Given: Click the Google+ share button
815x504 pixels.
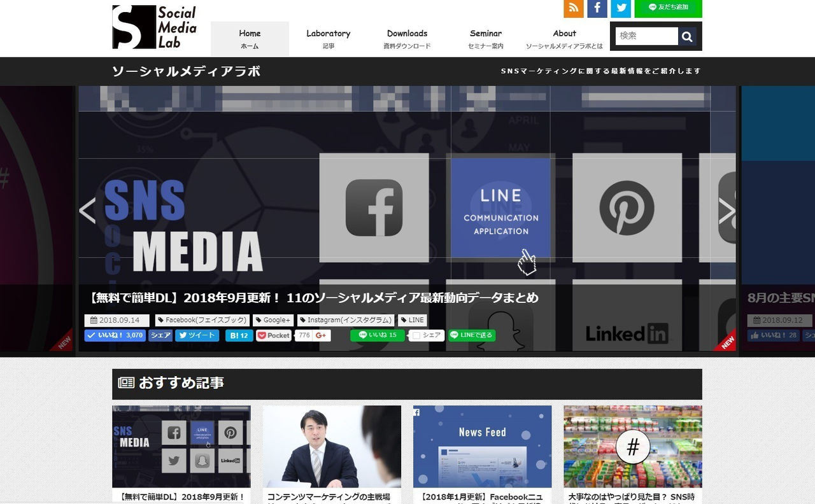Looking at the screenshot, I should point(321,335).
